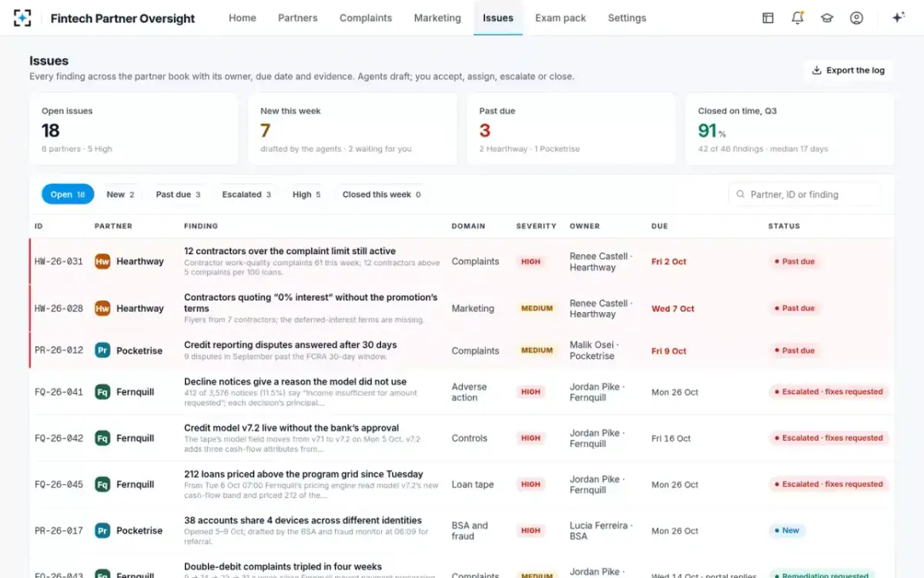Sort by the Domain column header
The image size is (924, 578).
tap(468, 227)
